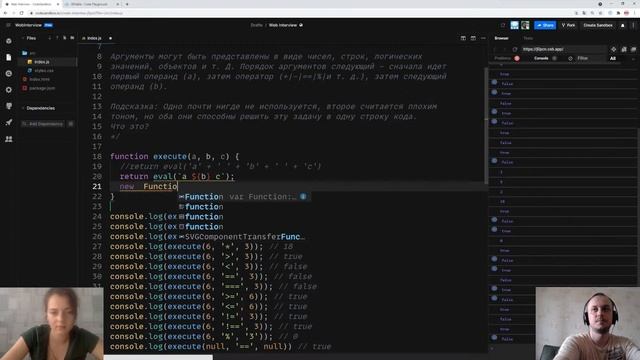Open index.js in the file tree

click(42, 62)
